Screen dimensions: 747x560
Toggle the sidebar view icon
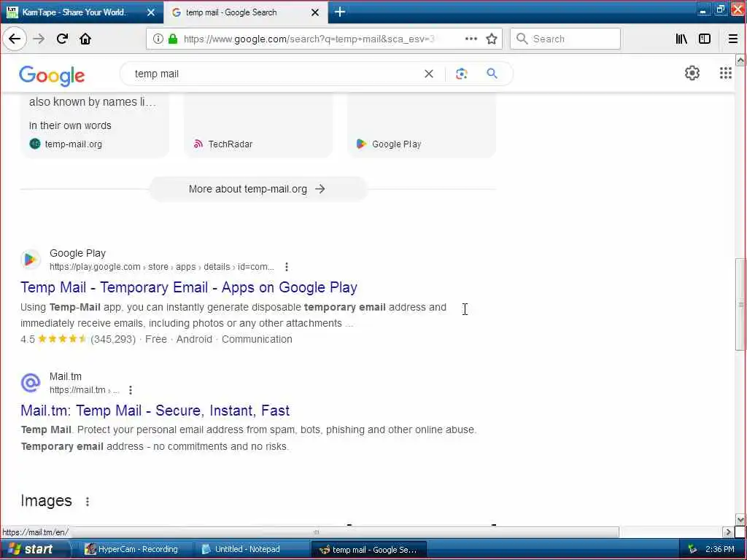[x=705, y=39]
